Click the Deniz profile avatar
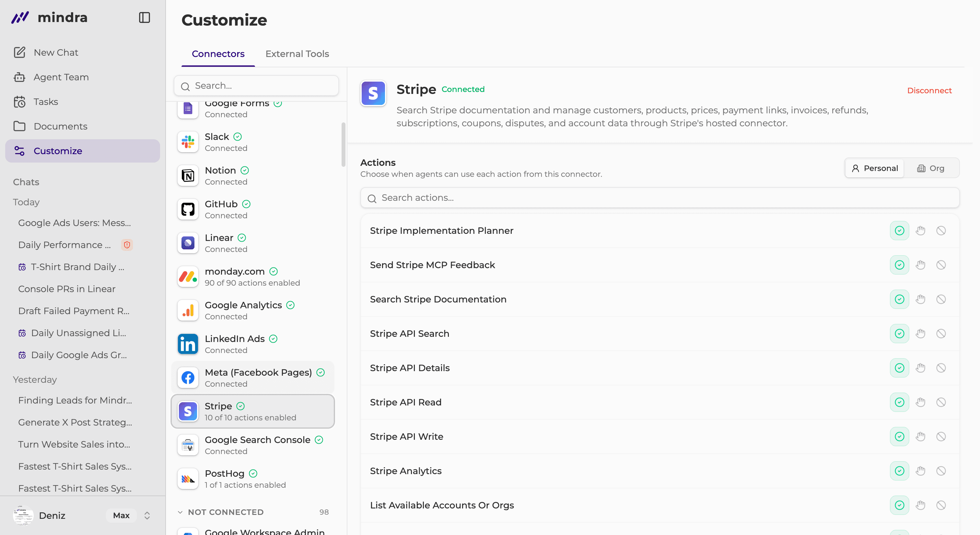 (23, 516)
